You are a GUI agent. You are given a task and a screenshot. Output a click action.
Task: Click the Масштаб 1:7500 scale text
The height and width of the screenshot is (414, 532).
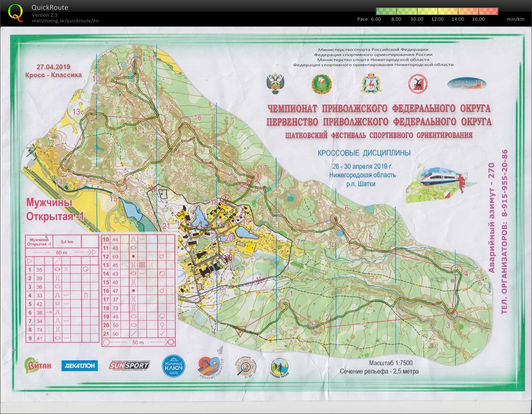click(390, 363)
